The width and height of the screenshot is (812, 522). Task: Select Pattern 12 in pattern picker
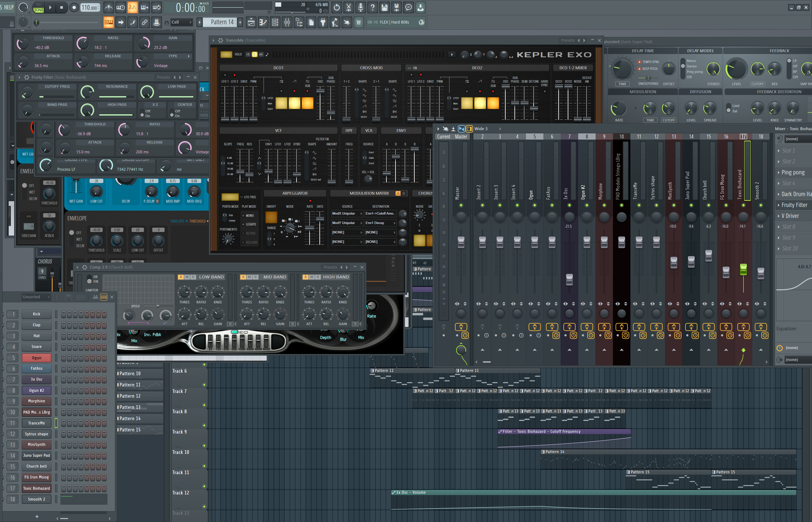[140, 396]
